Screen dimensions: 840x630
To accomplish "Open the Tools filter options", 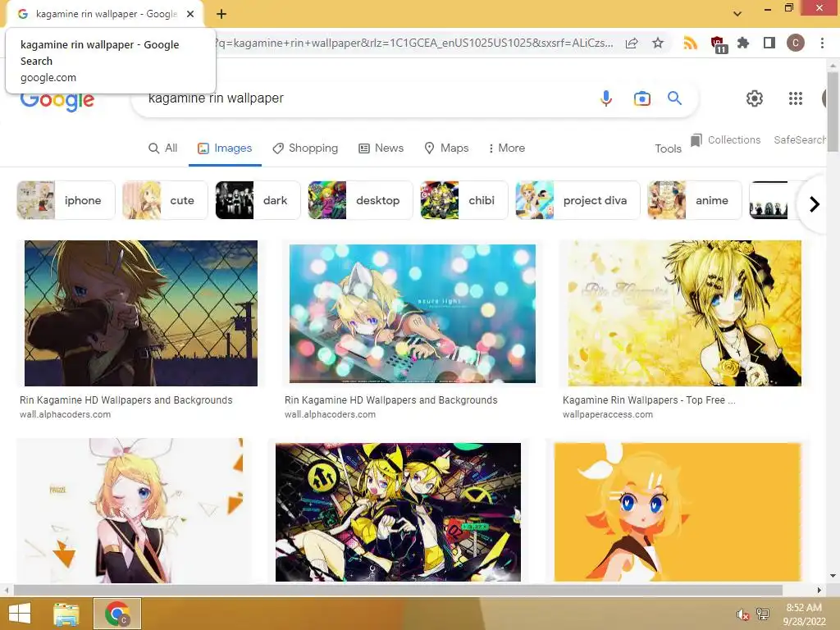I will 668,149.
